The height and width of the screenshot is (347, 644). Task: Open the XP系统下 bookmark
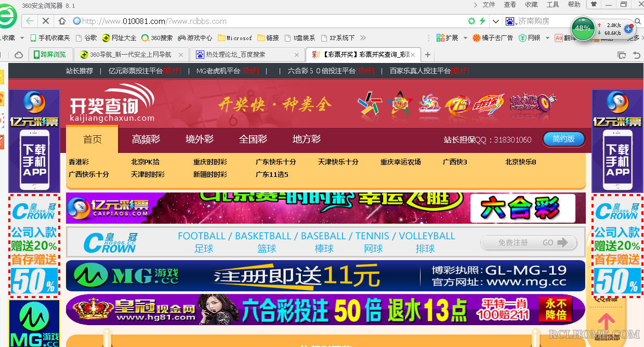(x=338, y=38)
